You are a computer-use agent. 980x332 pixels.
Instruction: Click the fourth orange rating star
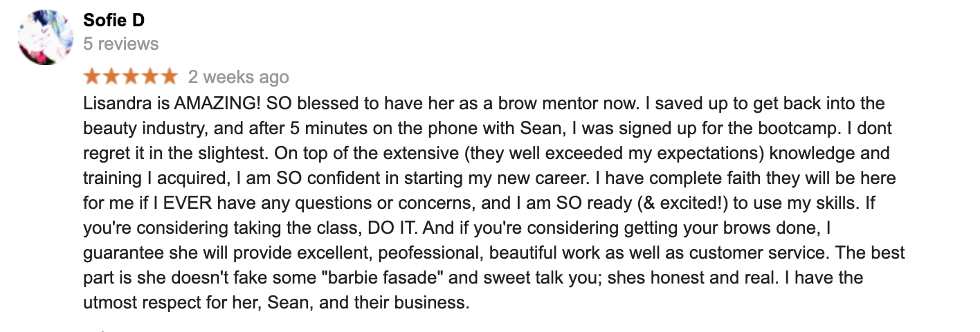pyautogui.click(x=149, y=76)
